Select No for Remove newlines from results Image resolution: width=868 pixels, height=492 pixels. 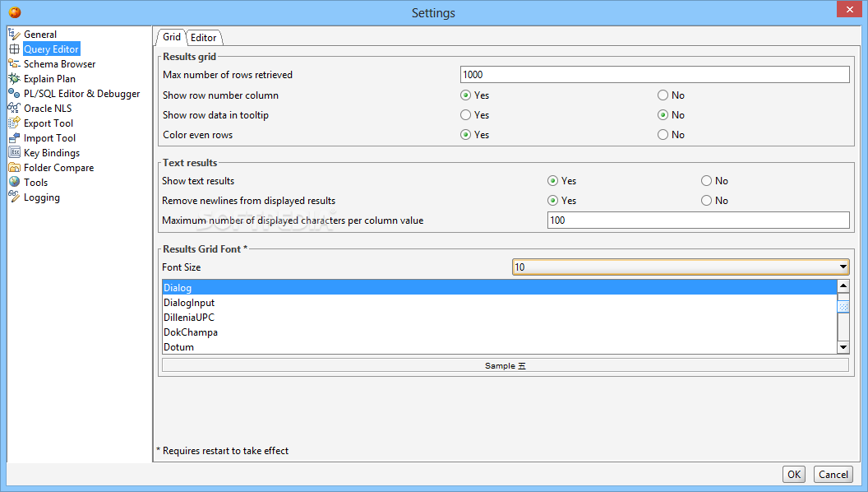coord(706,201)
